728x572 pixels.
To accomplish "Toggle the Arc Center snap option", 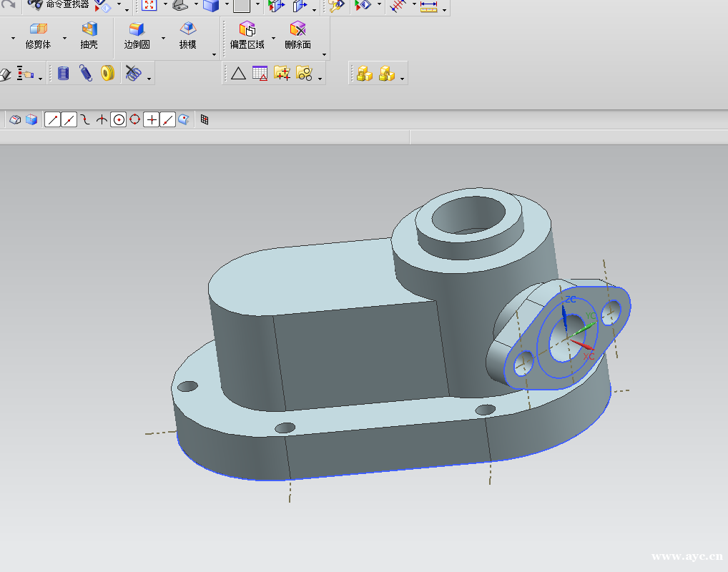I will tap(119, 120).
